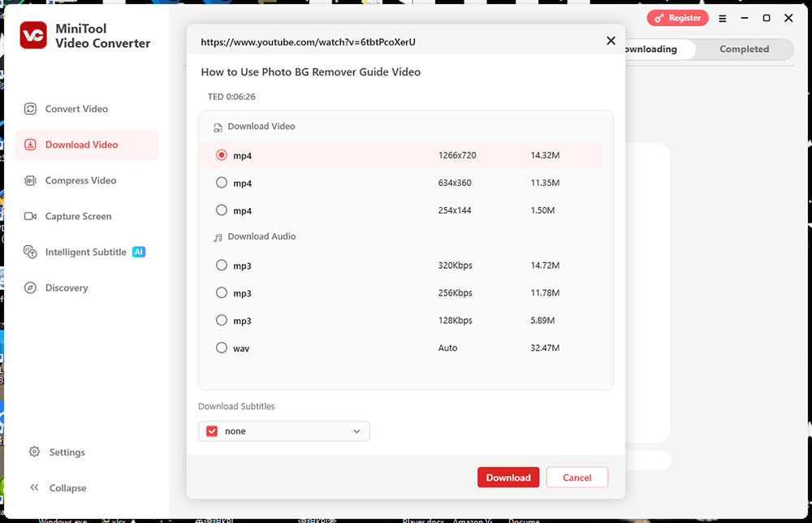Click the 'Download Audio' section heading

coord(261,236)
